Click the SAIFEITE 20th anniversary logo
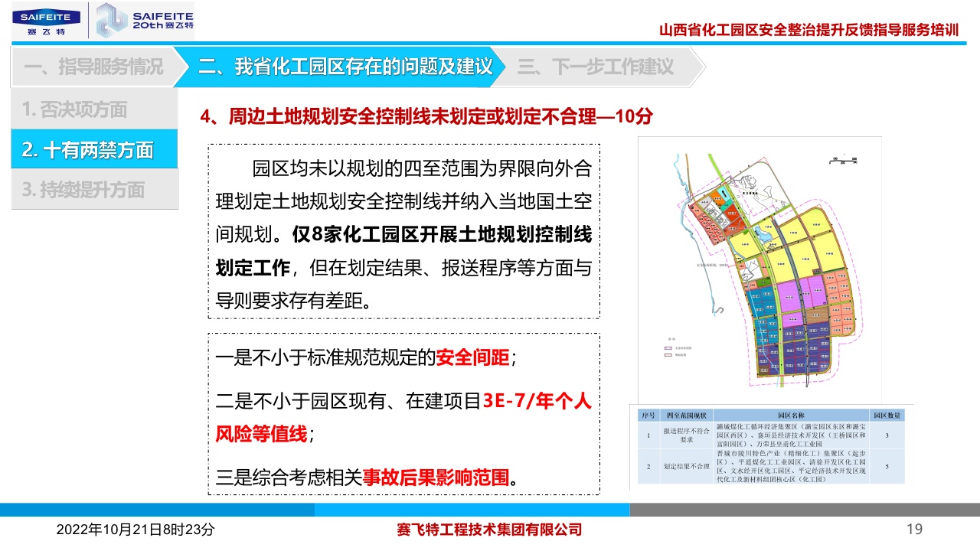 [144, 21]
